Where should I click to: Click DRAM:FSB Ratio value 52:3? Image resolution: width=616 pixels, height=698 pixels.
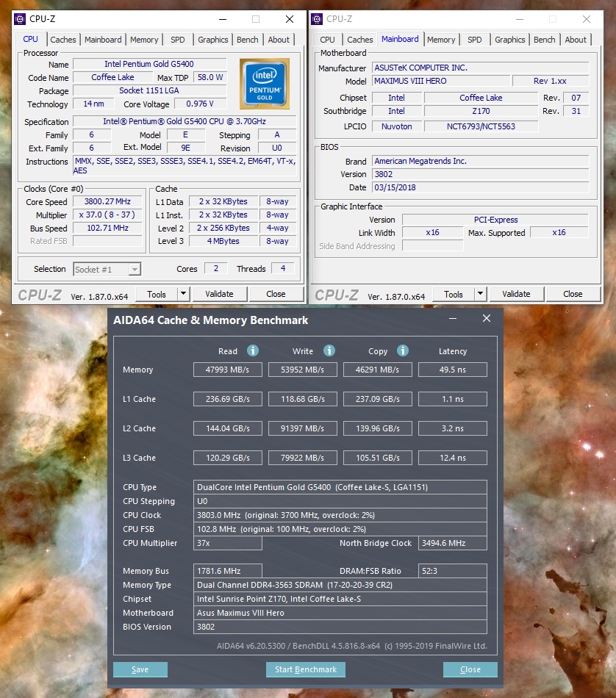pyautogui.click(x=453, y=571)
